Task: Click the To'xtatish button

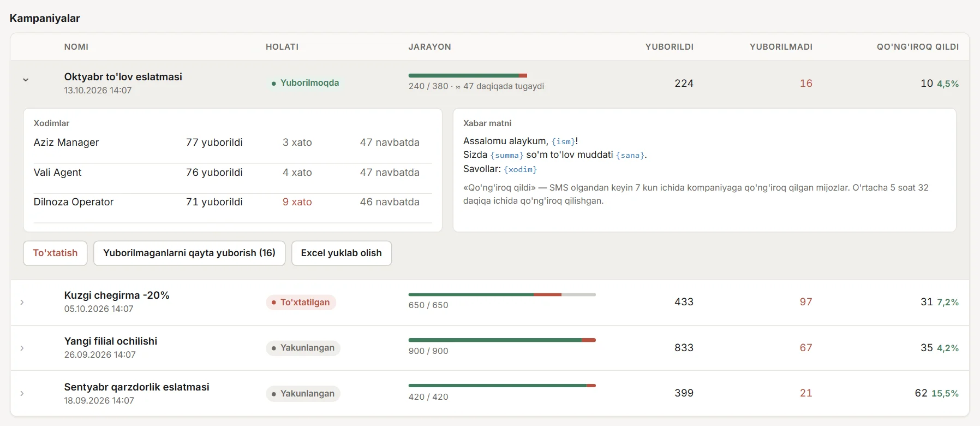Action: tap(55, 253)
